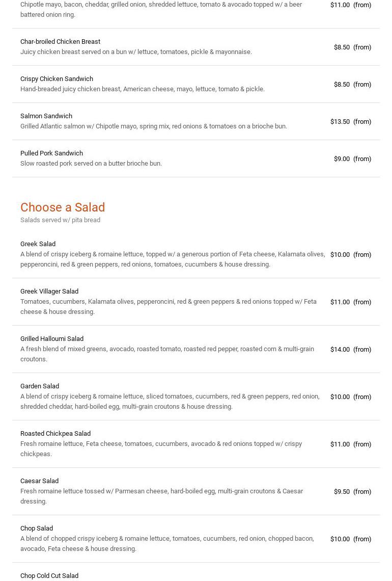
Task: Select the Crispy Chicken Sandwich item
Action: (x=57, y=79)
